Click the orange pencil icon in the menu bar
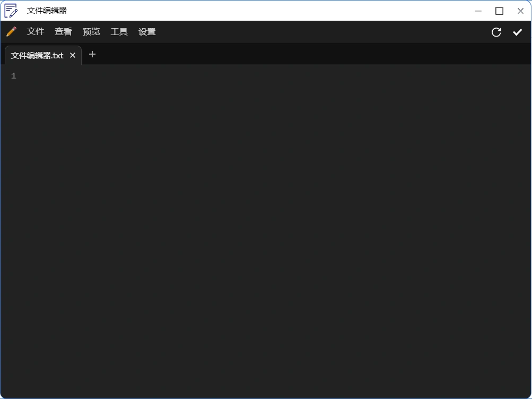This screenshot has height=399, width=532. pyautogui.click(x=11, y=32)
